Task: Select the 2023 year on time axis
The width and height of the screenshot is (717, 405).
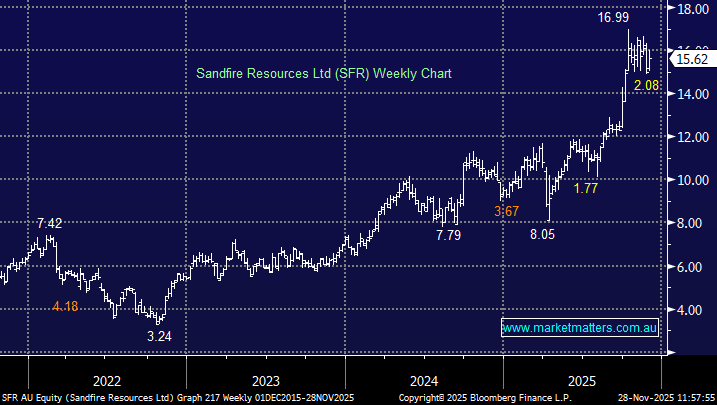Action: coord(266,381)
